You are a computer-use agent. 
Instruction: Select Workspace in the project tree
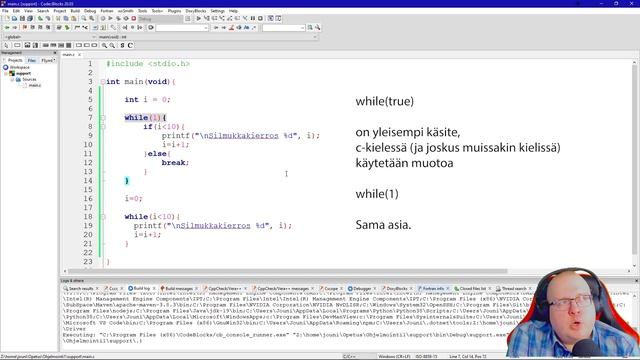tap(20, 67)
